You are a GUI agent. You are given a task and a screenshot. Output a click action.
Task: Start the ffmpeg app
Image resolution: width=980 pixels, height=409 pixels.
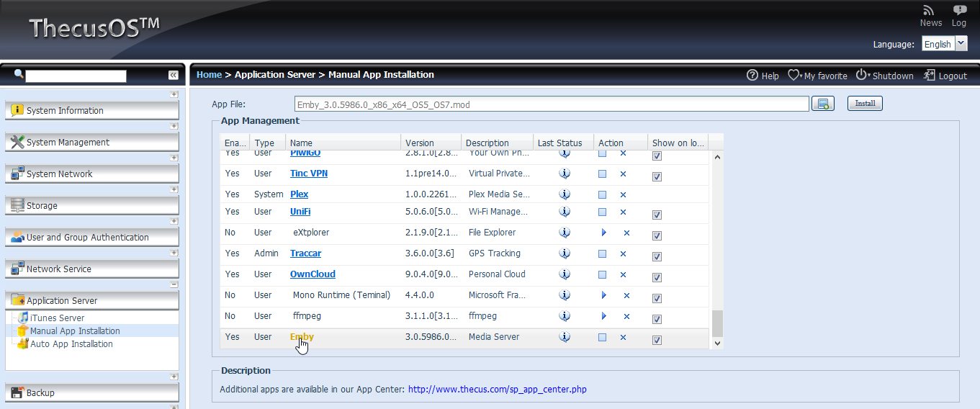(603, 316)
